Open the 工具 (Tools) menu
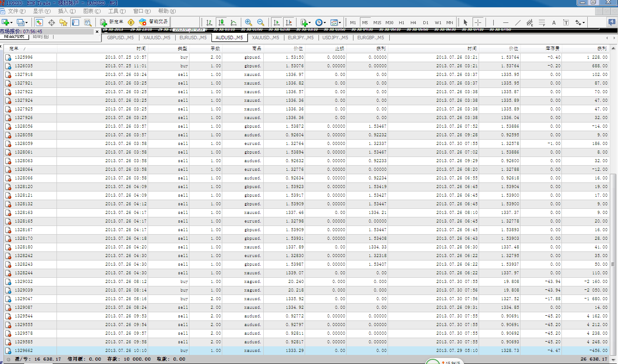The height and width of the screenshot is (364, 618). [x=117, y=11]
